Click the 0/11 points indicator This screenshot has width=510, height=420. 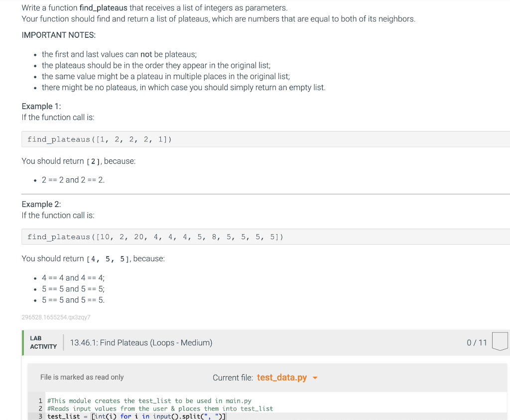point(477,342)
